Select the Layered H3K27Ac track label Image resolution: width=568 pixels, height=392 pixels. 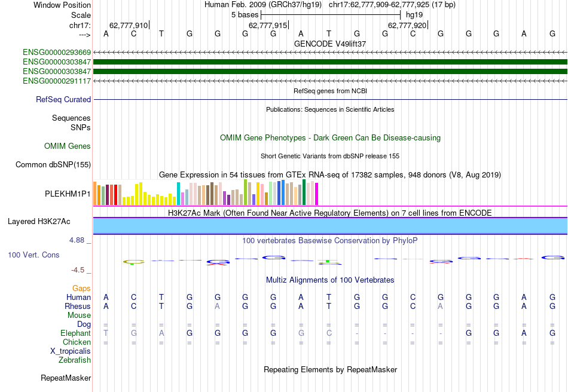point(39,221)
